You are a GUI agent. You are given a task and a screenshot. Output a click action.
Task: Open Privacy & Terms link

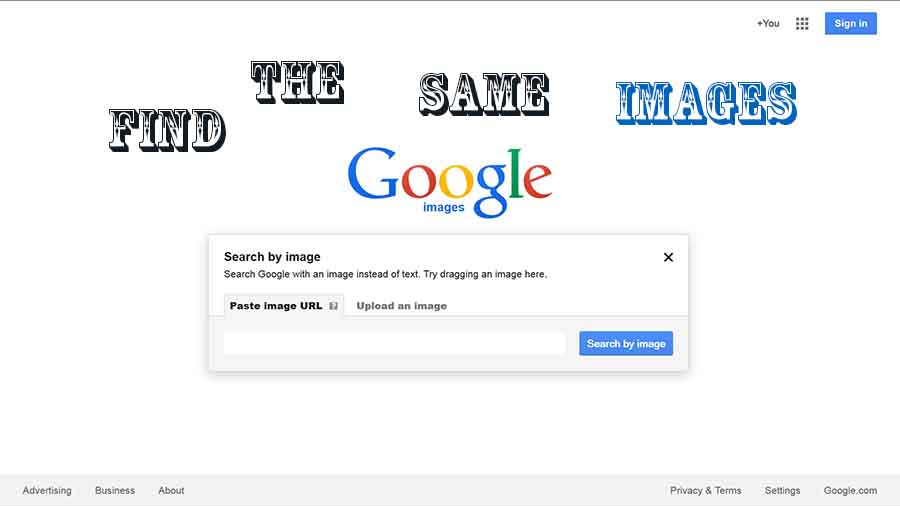(x=705, y=491)
